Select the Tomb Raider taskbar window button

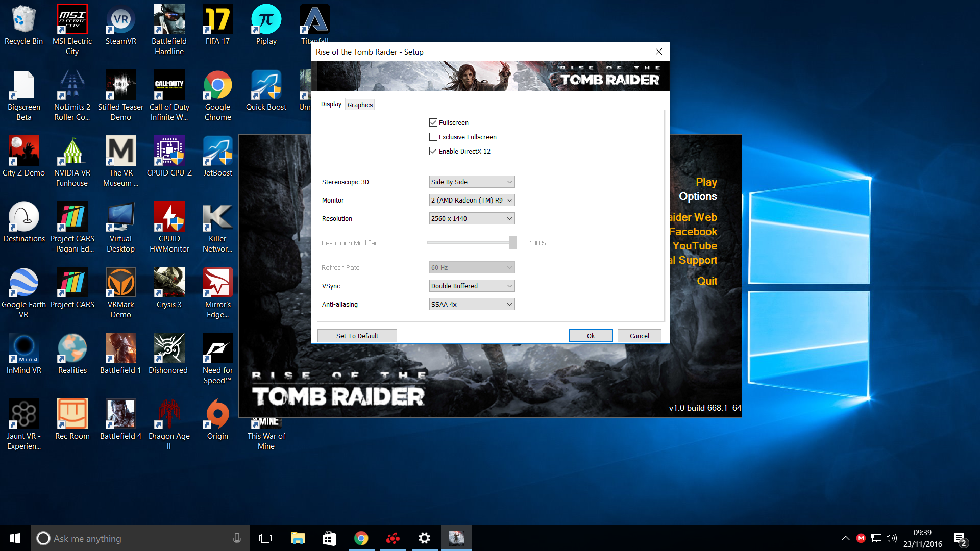point(456,538)
